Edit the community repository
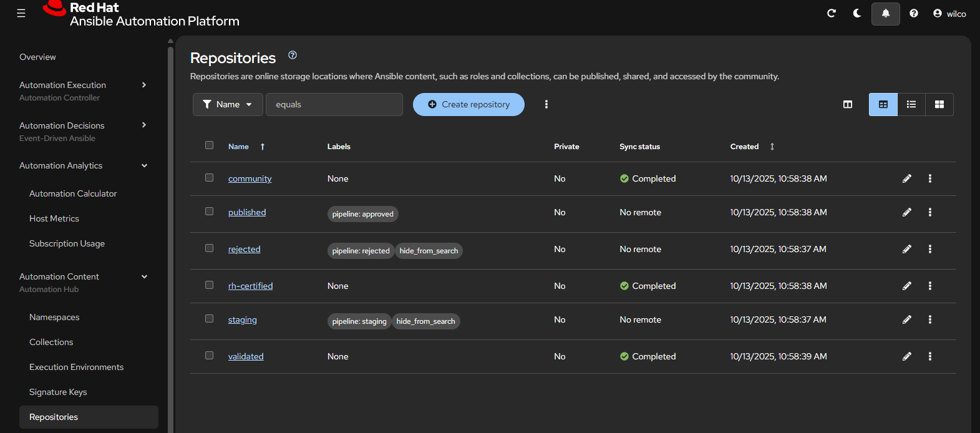 [907, 178]
